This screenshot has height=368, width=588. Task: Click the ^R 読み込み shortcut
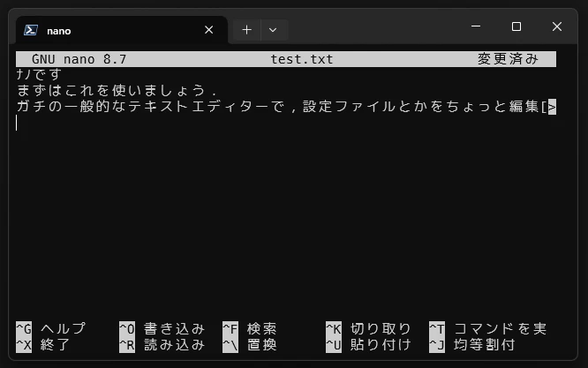[162, 344]
